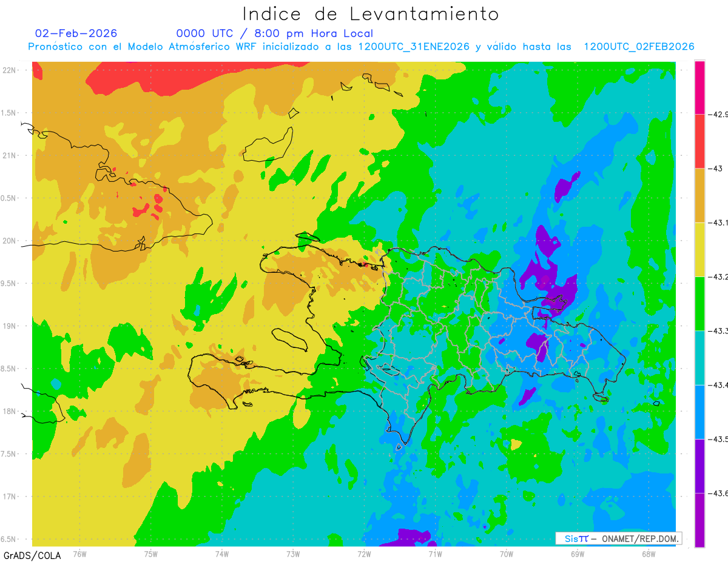Image resolution: width=728 pixels, height=562 pixels.
Task: Click the red color bar segment between -42.9 and -43
Action: coord(699,141)
